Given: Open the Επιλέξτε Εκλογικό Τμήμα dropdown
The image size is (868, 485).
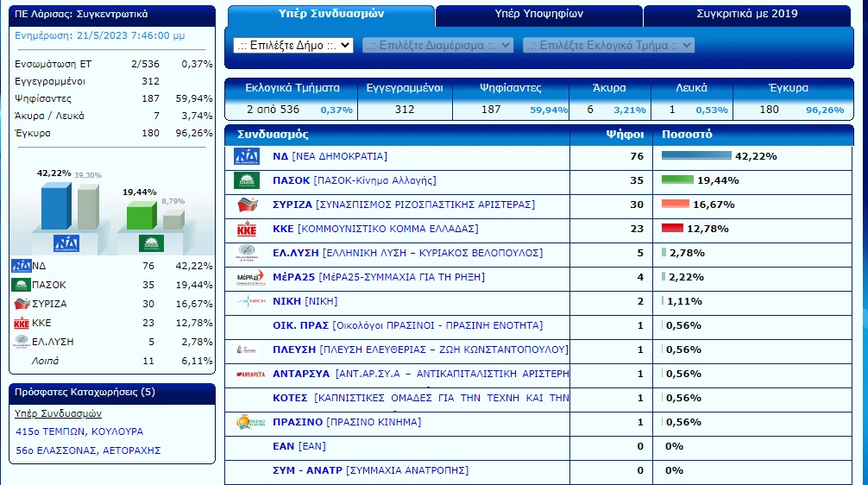Looking at the screenshot, I should [608, 45].
